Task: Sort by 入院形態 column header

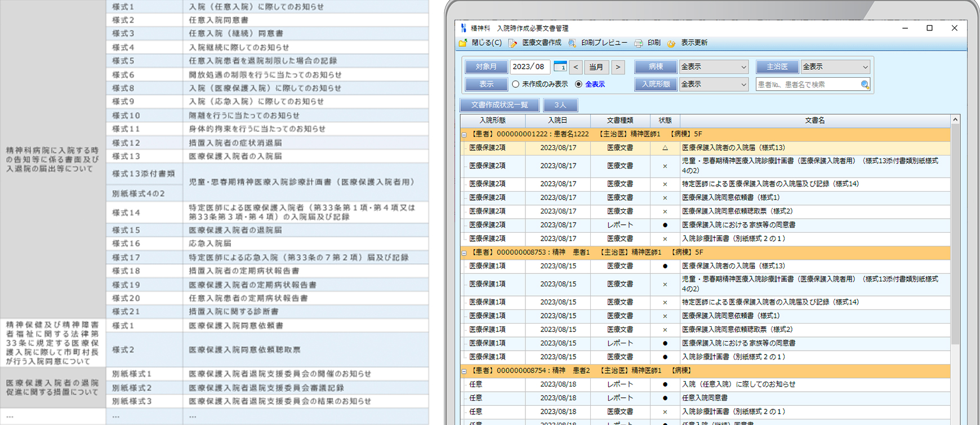Action: point(493,121)
